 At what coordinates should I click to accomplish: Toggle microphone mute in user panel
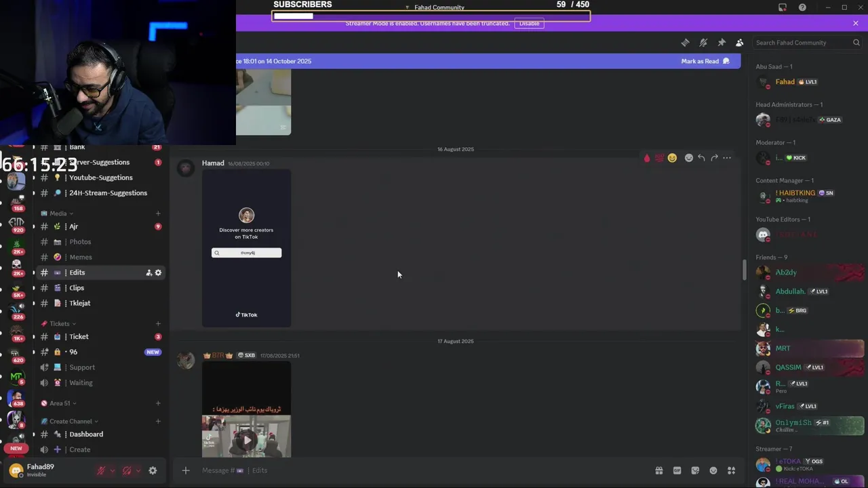[101, 470]
